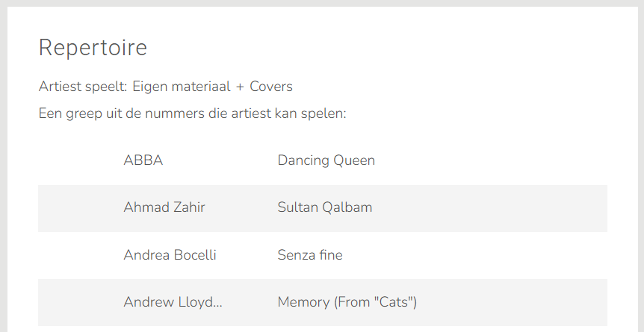Image resolution: width=644 pixels, height=332 pixels.
Task: Select the Andrea Bocelli artist cell
Action: click(x=170, y=255)
